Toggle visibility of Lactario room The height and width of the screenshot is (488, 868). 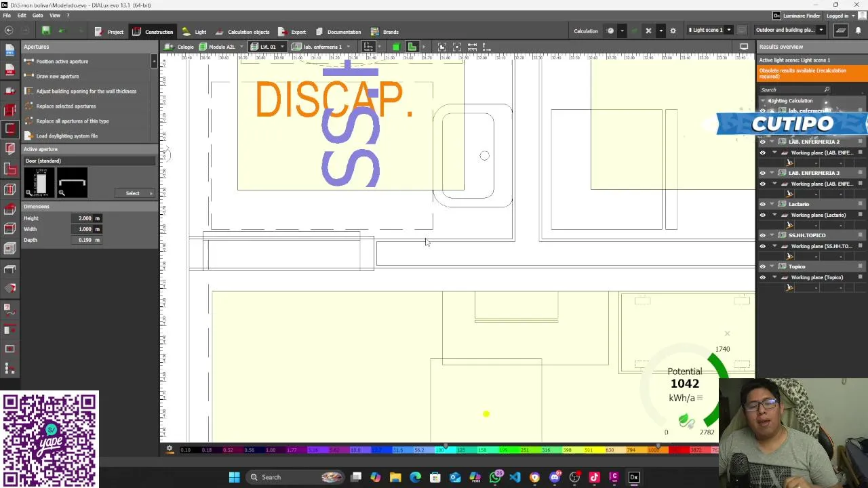[x=763, y=204]
